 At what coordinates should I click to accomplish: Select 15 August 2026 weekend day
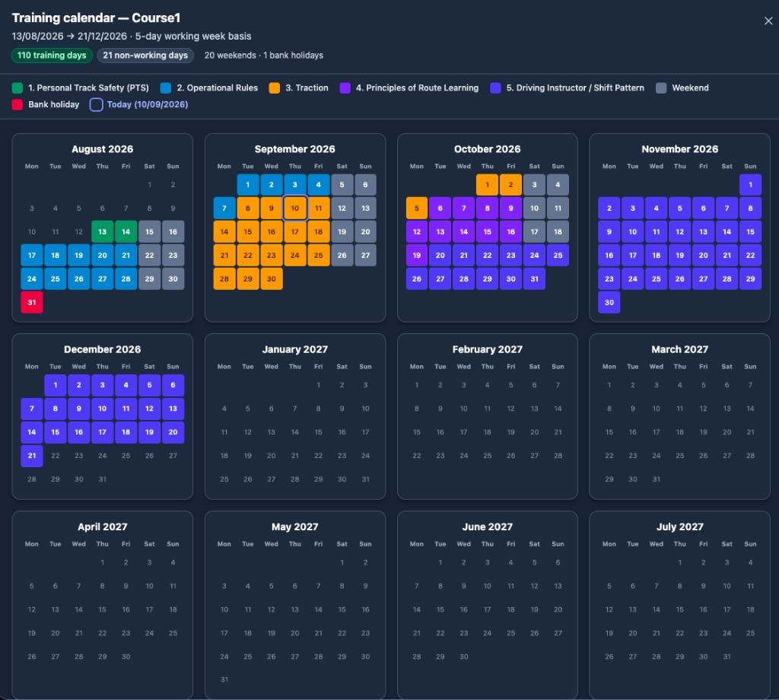150,231
